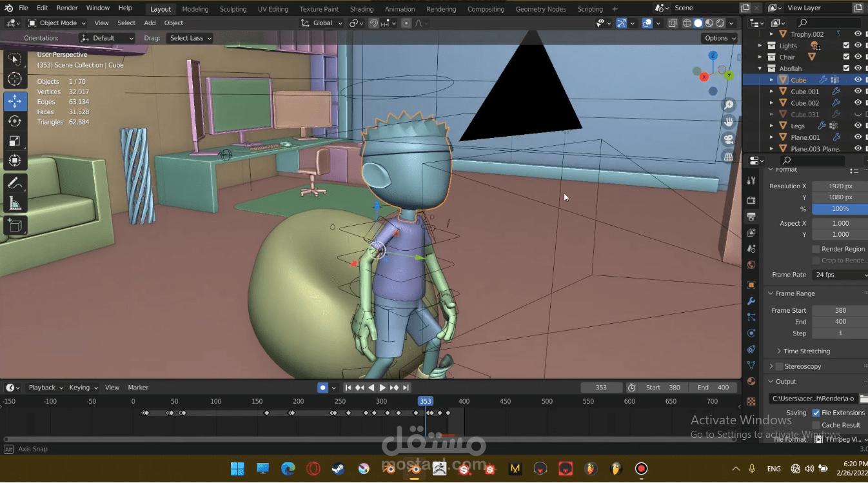Show the hidden Cube.031 object
This screenshot has height=483, width=868.
coord(858,114)
